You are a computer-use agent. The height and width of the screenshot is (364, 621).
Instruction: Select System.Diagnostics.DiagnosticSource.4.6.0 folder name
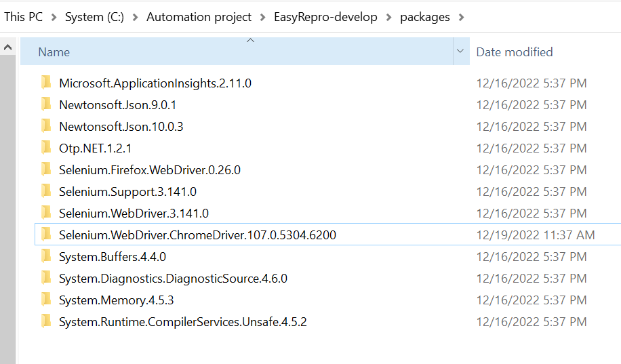coord(173,279)
